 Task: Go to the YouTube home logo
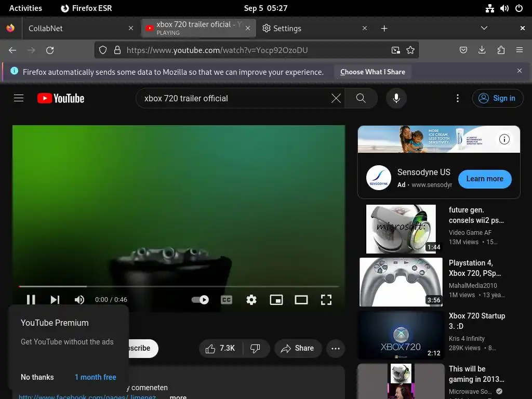point(61,98)
